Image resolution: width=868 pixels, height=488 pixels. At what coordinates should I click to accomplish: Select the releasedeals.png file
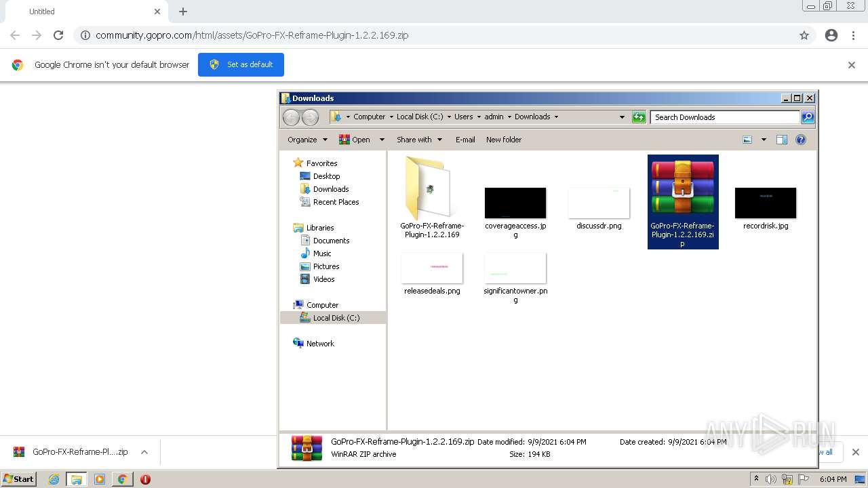point(432,273)
